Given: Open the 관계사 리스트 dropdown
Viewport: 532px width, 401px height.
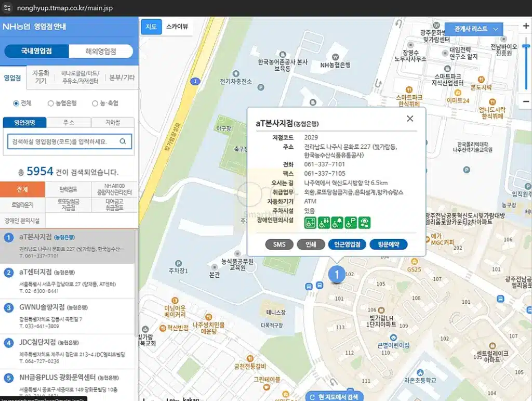Looking at the screenshot, I should point(474,29).
